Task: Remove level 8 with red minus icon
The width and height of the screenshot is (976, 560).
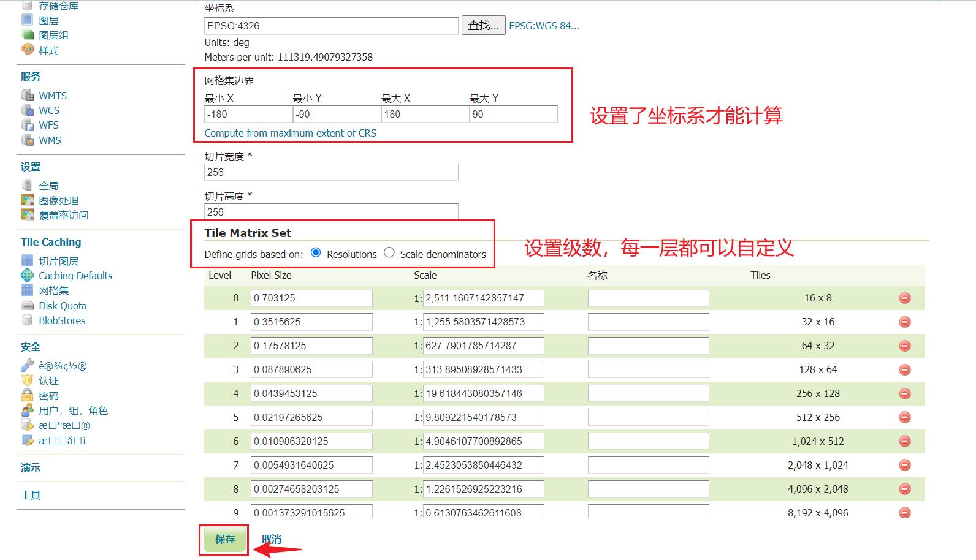Action: [x=904, y=490]
